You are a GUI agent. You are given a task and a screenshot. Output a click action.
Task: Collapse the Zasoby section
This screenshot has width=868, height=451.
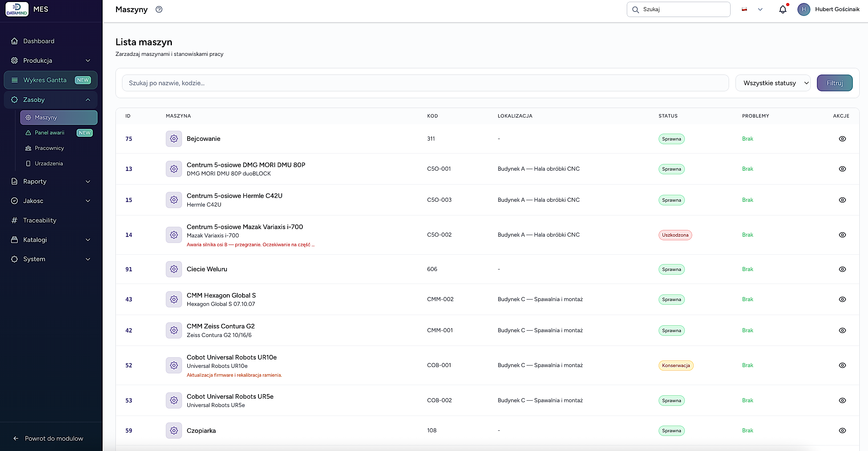pyautogui.click(x=51, y=100)
